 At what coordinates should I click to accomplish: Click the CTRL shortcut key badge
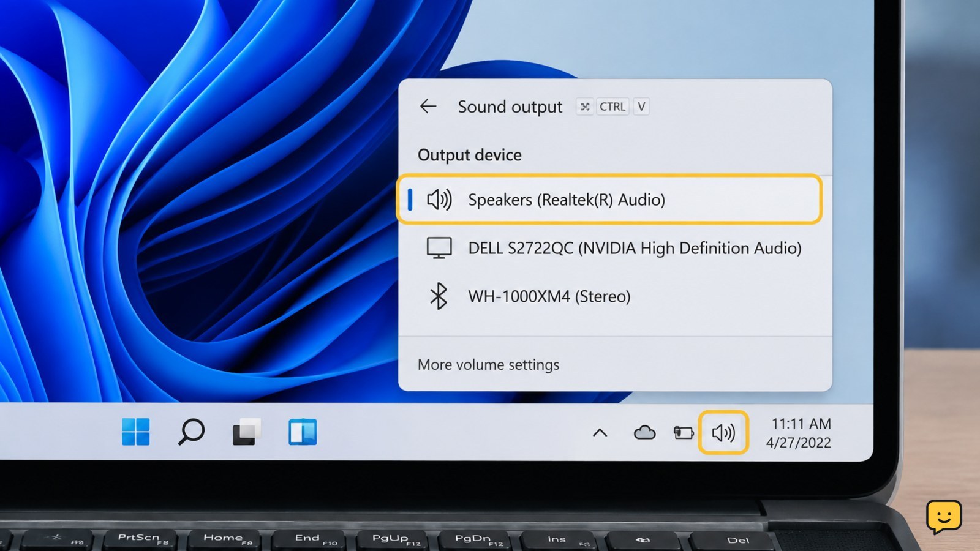coord(612,107)
